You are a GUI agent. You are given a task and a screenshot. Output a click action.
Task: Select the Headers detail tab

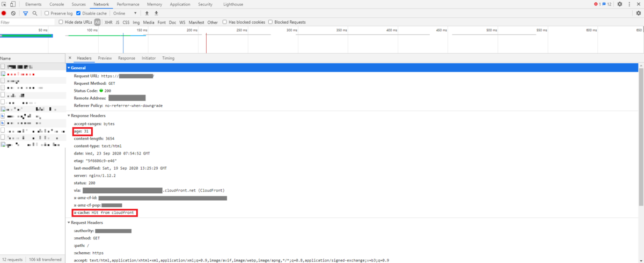[84, 58]
